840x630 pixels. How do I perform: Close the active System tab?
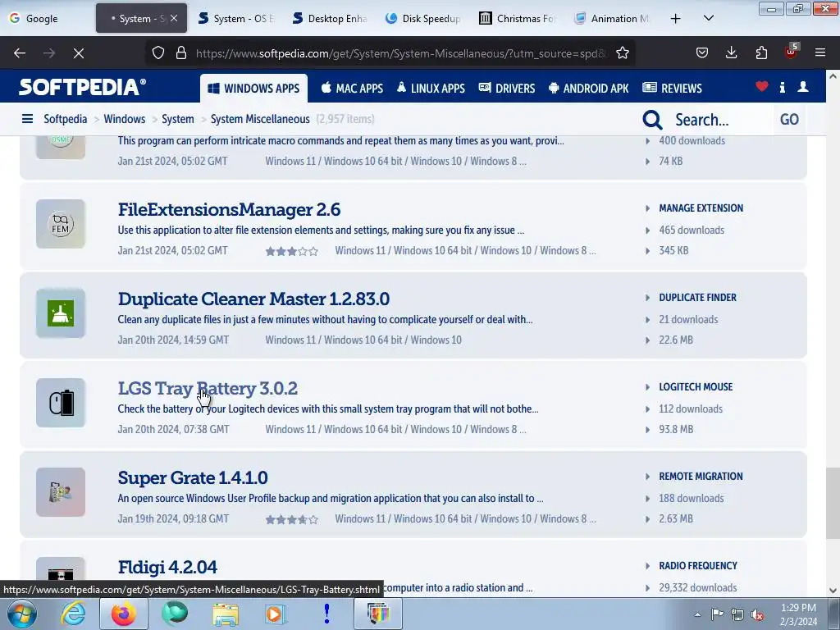(174, 18)
